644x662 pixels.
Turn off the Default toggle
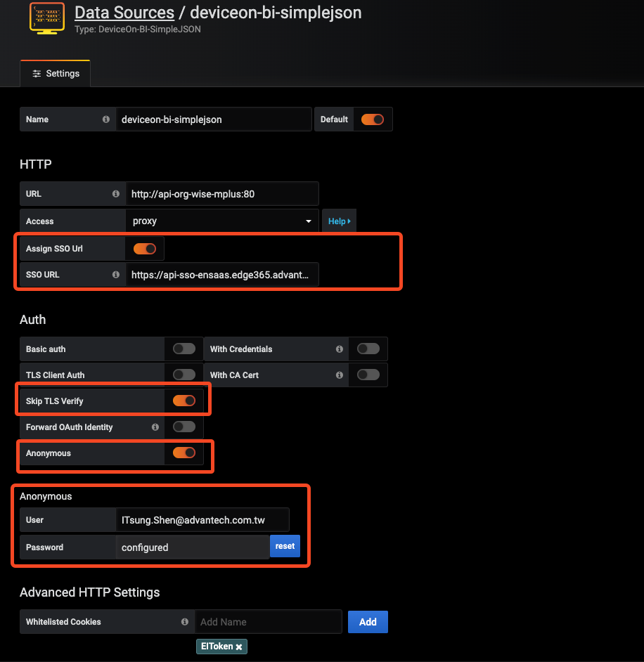tap(372, 119)
